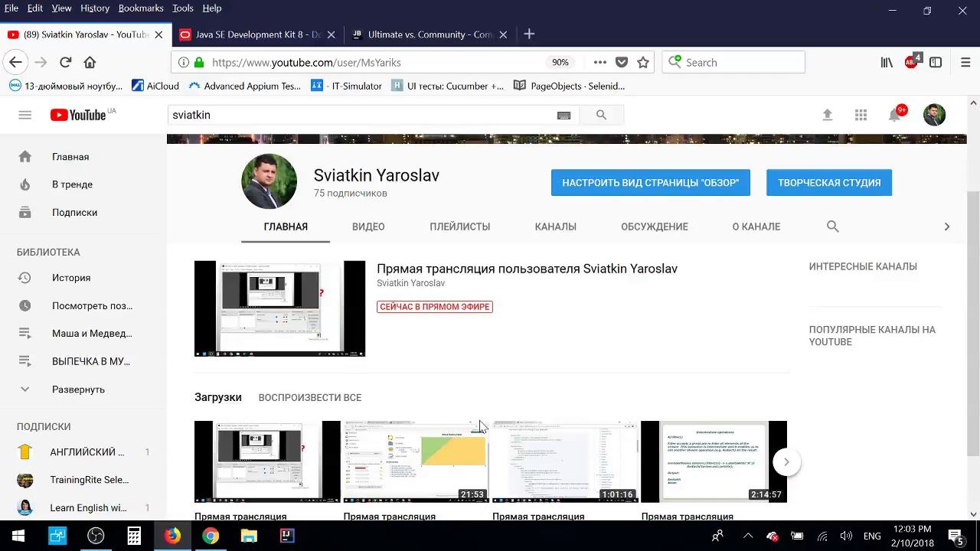Open the YouTube apps grid icon
Screen dimensions: 980x551
[861, 115]
